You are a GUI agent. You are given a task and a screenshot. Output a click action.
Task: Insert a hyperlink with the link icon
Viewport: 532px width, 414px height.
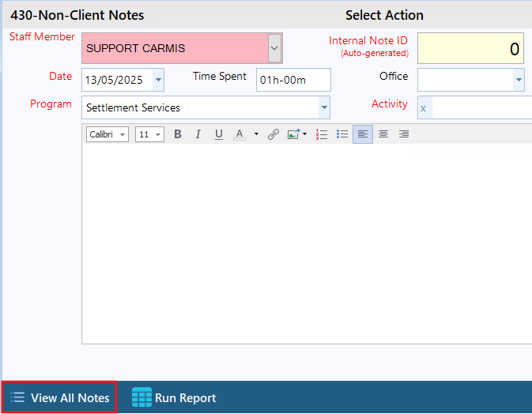[273, 134]
